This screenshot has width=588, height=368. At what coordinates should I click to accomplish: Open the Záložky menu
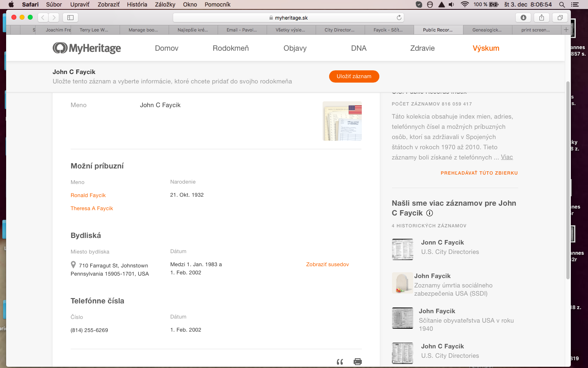(165, 4)
